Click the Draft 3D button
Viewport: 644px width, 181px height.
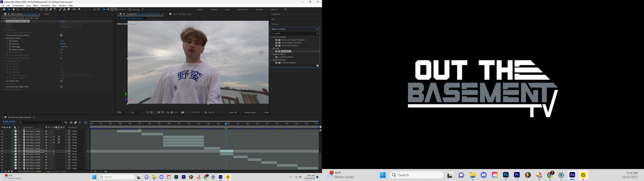click(210, 112)
